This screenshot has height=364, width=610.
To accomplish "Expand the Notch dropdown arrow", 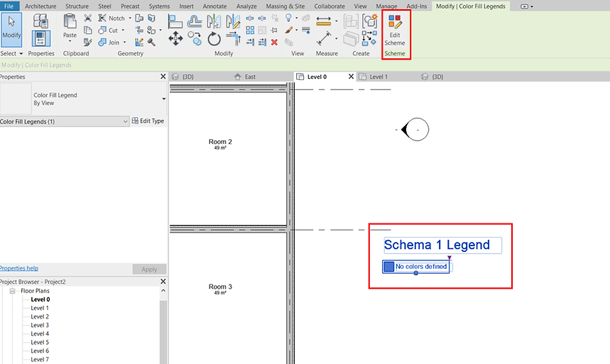I will [x=130, y=18].
